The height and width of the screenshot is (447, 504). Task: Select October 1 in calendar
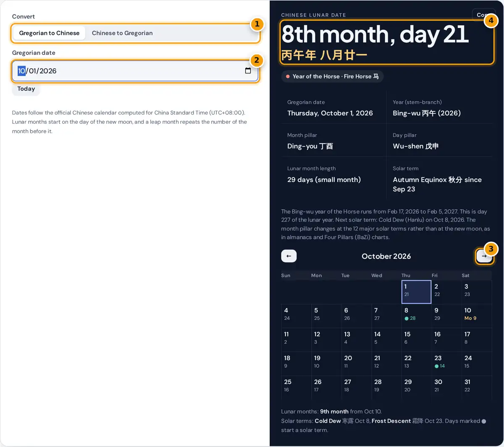click(x=416, y=292)
